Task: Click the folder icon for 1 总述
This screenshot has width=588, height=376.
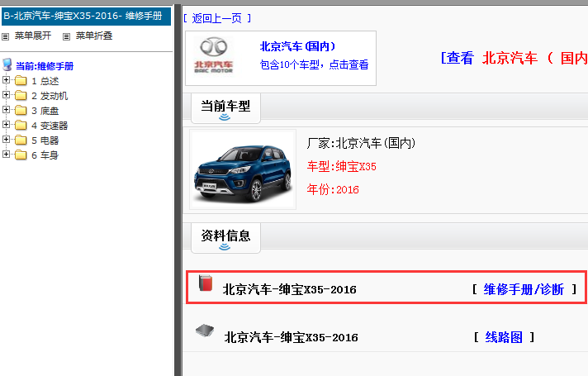Action: tap(21, 81)
